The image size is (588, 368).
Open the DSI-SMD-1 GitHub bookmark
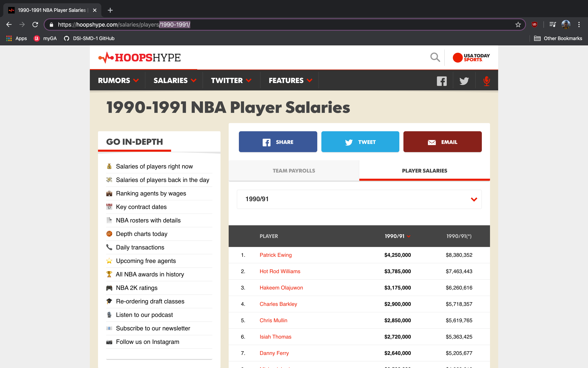pos(89,38)
